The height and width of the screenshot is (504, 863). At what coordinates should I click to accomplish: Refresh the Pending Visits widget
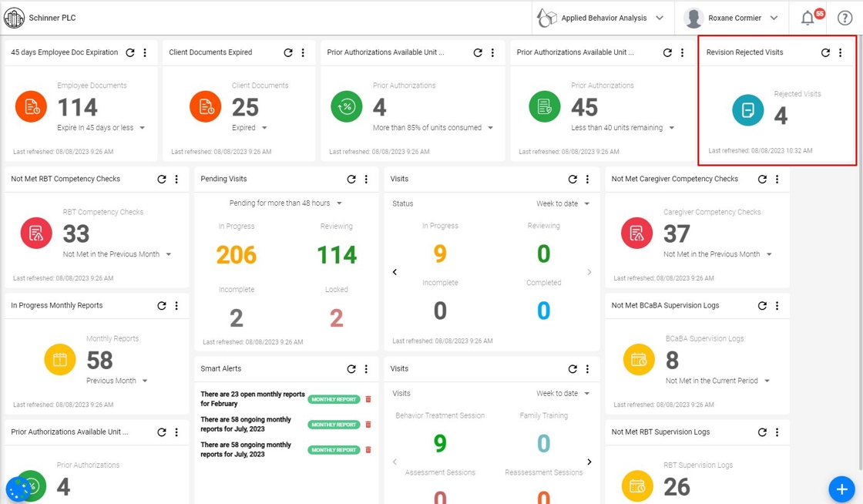pyautogui.click(x=351, y=180)
